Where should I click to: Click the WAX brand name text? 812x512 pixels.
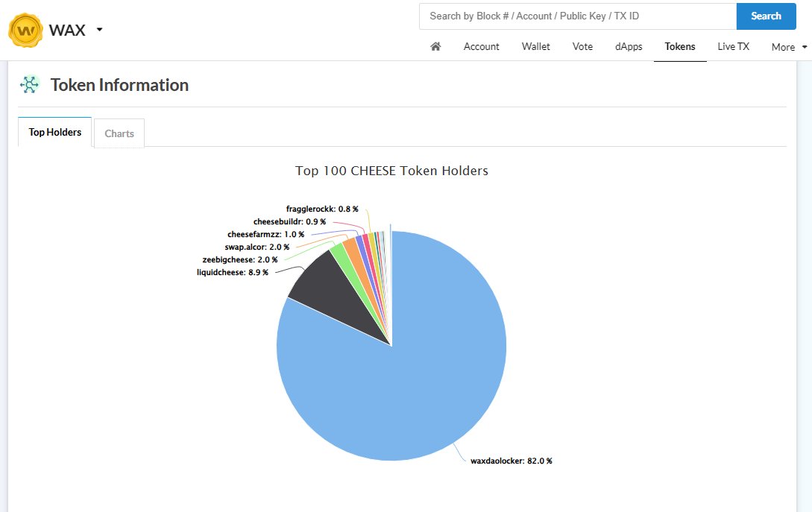point(67,30)
